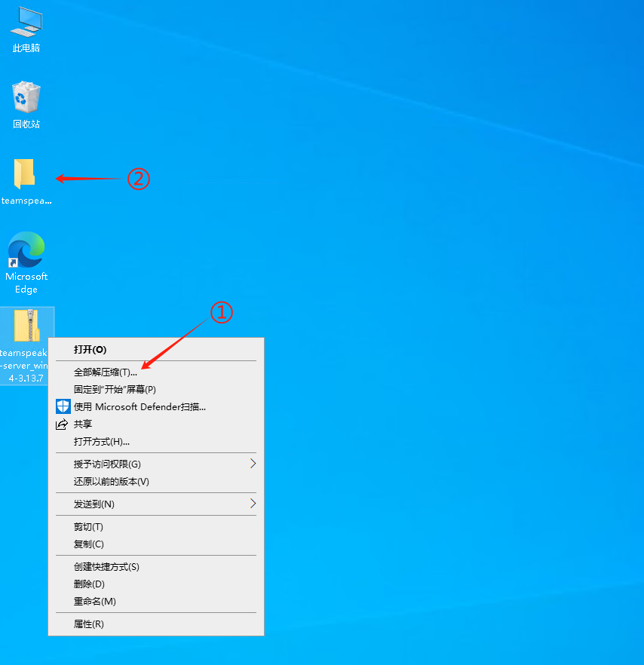Select the extracted teamspea... folder icon

coord(25,174)
